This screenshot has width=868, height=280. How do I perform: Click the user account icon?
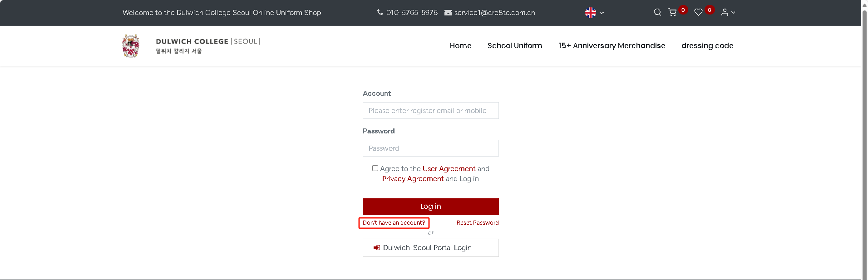(x=725, y=12)
